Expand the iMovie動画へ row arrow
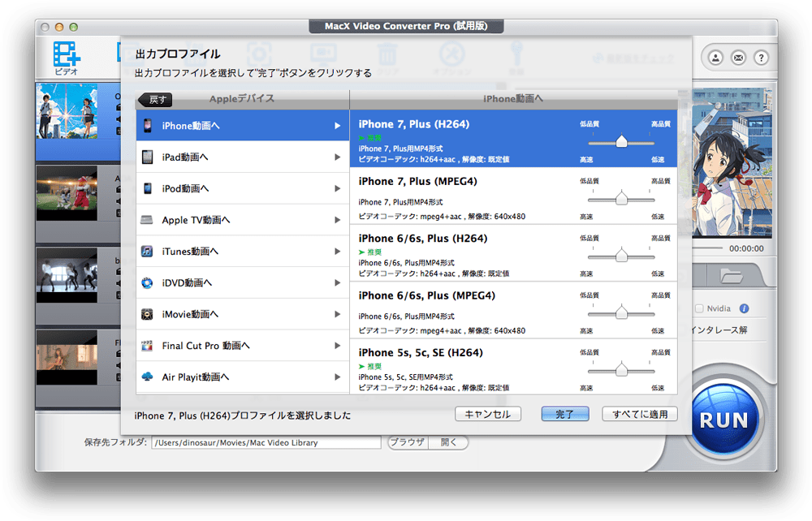The width and height of the screenshot is (812, 521). [x=338, y=314]
